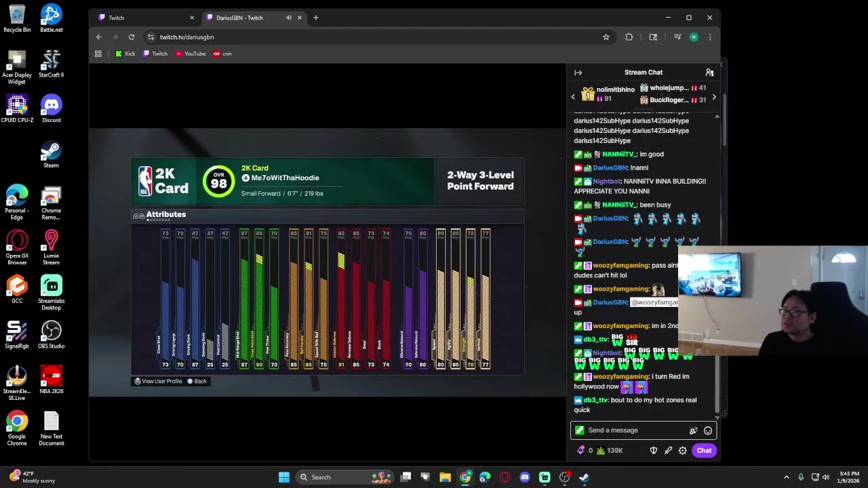The height and width of the screenshot is (488, 868).
Task: Click View User Profile in the 2K card
Action: 159,381
